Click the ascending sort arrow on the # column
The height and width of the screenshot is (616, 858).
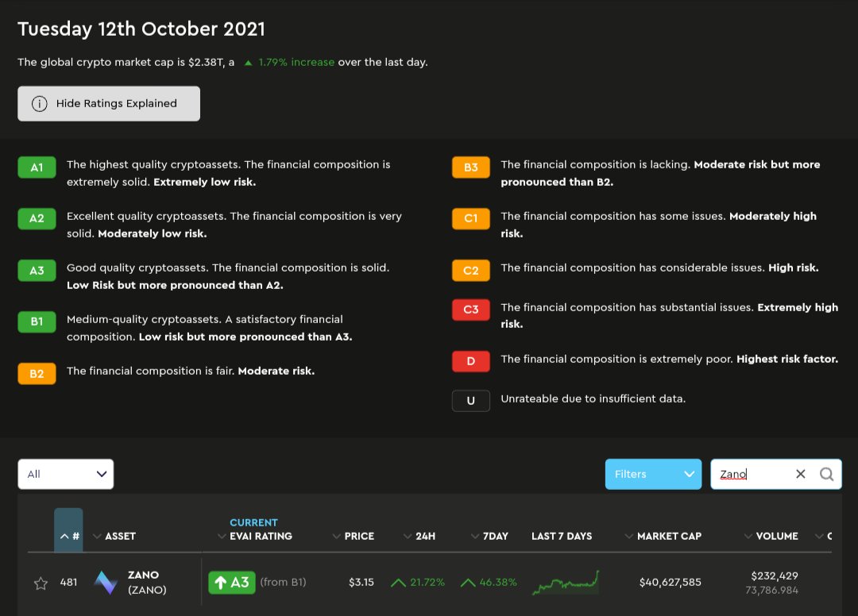point(64,535)
